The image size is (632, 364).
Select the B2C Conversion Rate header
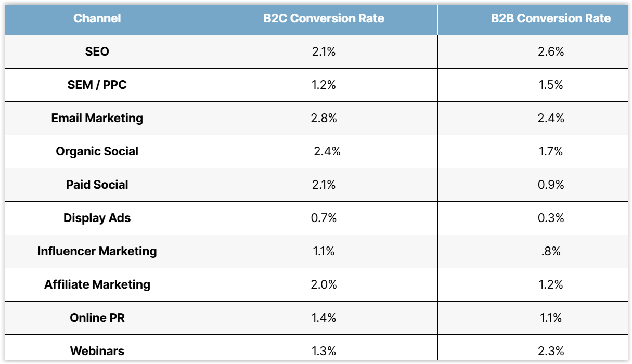[x=324, y=18]
